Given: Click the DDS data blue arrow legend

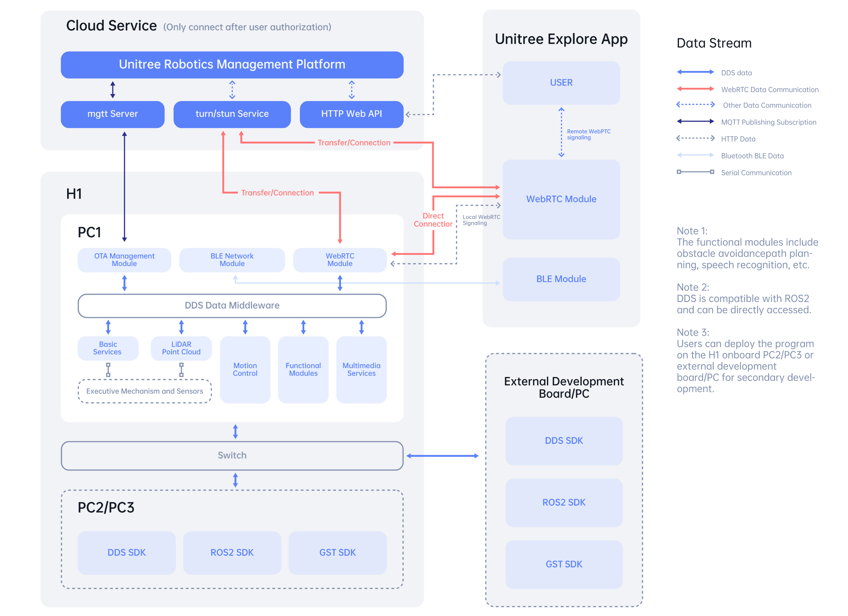Looking at the screenshot, I should tap(695, 72).
